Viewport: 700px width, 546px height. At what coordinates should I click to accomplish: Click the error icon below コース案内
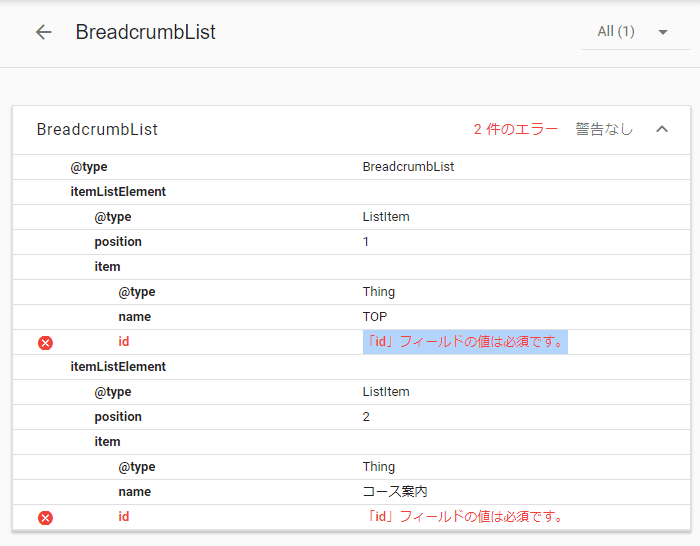click(45, 518)
